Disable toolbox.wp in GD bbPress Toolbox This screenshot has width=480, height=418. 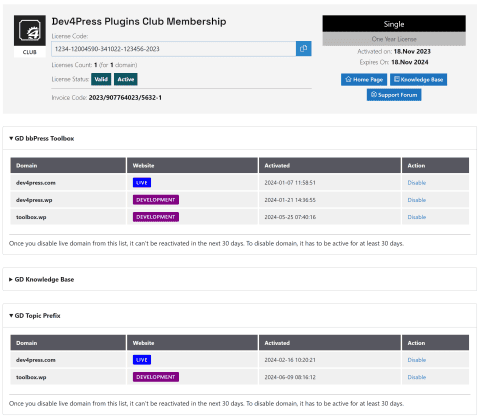coord(417,217)
